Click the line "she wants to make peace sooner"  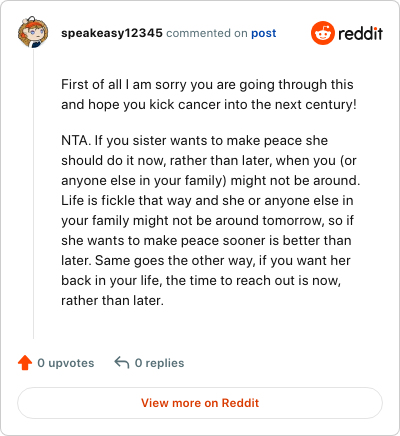206,240
